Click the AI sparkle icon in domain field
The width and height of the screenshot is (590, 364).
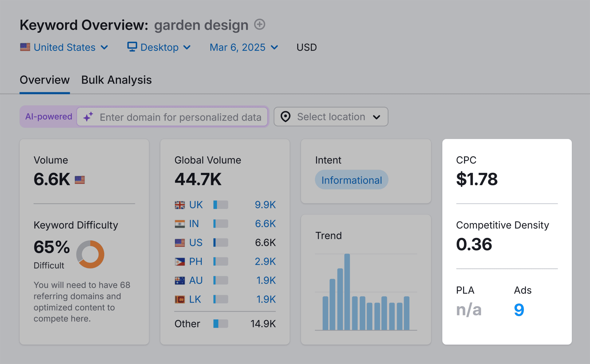click(88, 117)
